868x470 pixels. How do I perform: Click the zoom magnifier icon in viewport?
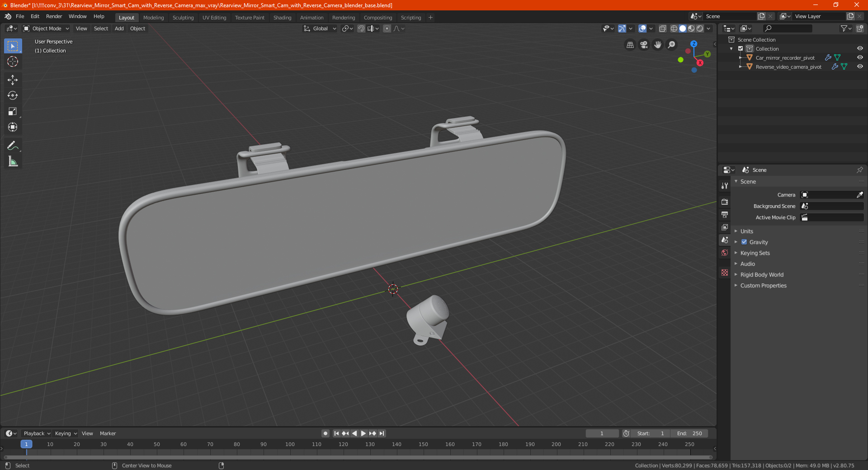672,45
